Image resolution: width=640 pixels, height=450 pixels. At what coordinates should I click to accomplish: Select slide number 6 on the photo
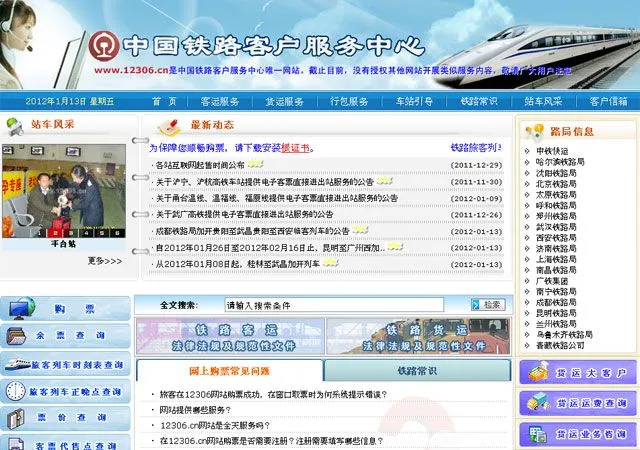pyautogui.click(x=117, y=233)
